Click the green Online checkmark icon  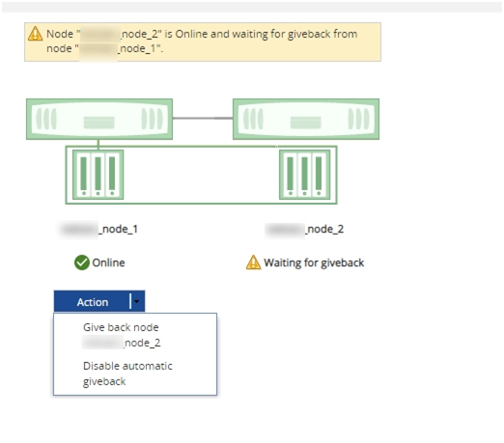click(x=82, y=263)
